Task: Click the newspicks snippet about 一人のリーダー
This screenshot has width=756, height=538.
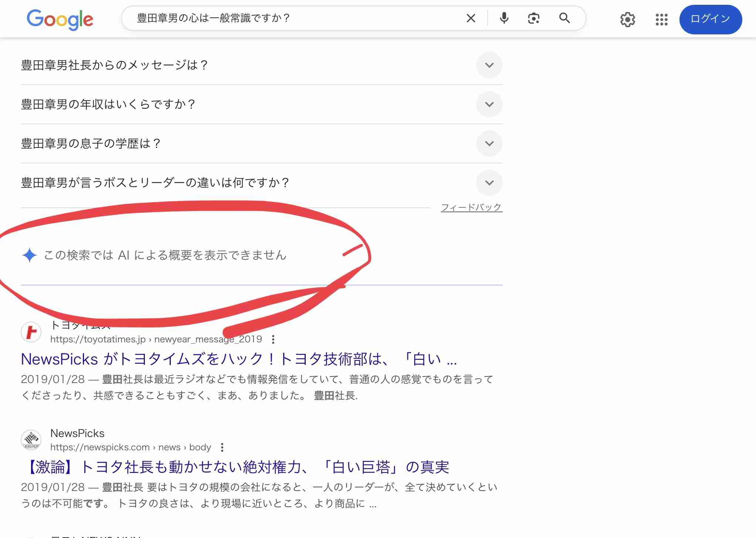Action: tap(259, 495)
